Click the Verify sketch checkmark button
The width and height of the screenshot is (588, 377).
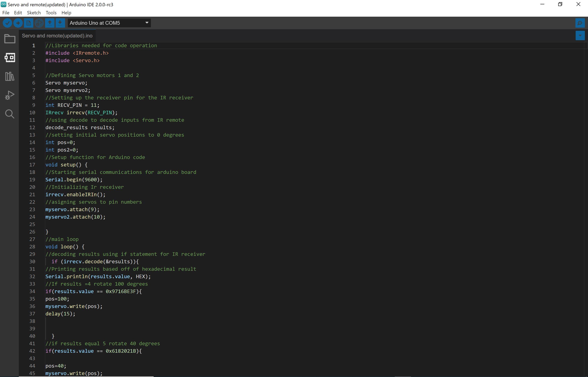tap(7, 23)
